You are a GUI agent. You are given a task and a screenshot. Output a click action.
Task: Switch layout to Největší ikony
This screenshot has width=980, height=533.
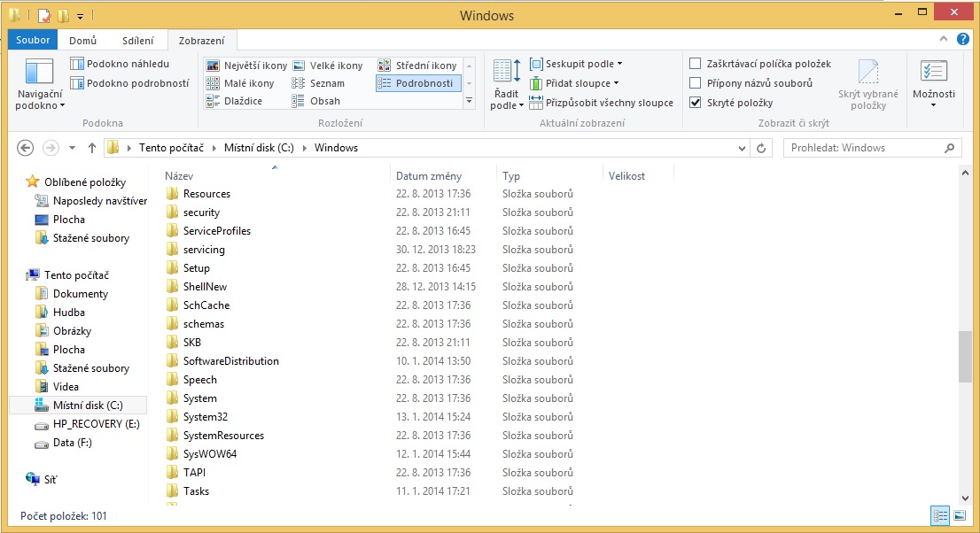(246, 66)
